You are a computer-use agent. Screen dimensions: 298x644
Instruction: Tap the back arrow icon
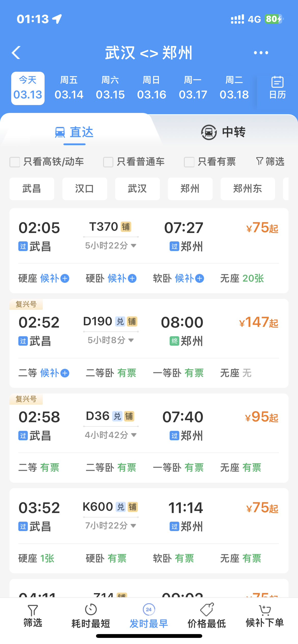point(16,53)
